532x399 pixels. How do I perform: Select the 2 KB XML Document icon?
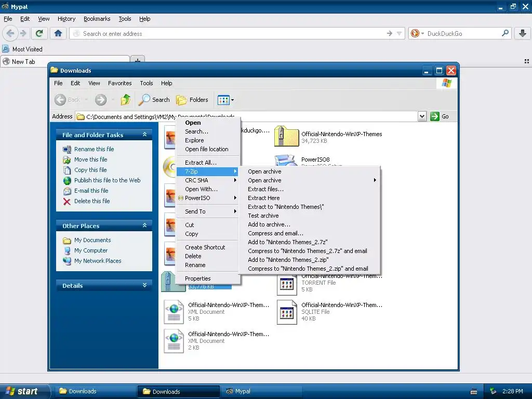point(174,341)
